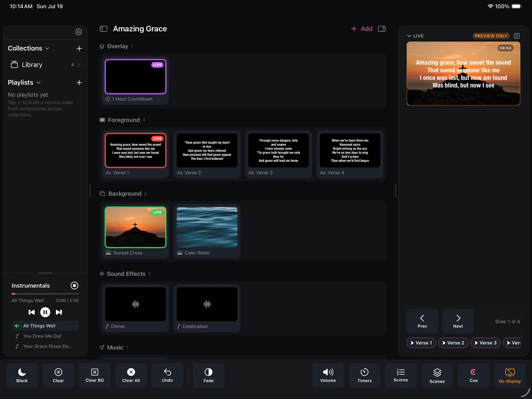
Task: Skip to next instrumental track
Action: [x=59, y=312]
